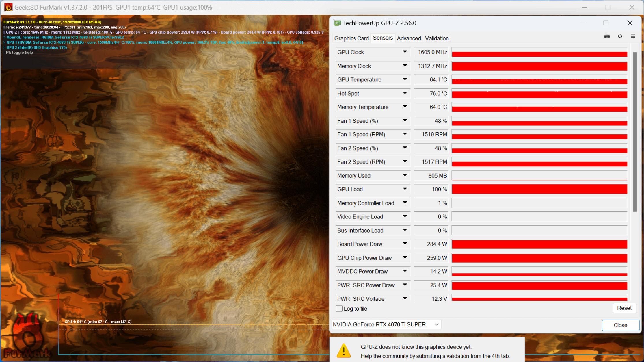Click the Reset button in GPU-Z
Screen dimensions: 644x362
(x=623, y=308)
